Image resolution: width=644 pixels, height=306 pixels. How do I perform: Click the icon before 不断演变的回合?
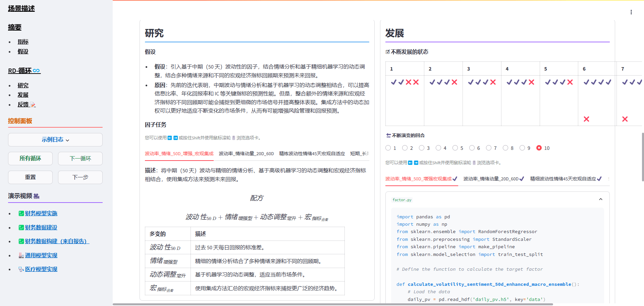[388, 135]
